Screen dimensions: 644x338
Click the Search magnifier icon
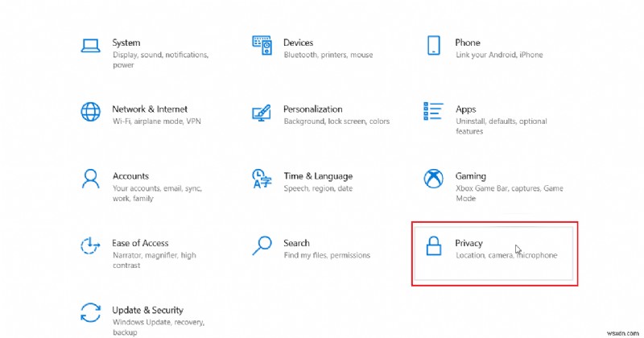point(261,245)
